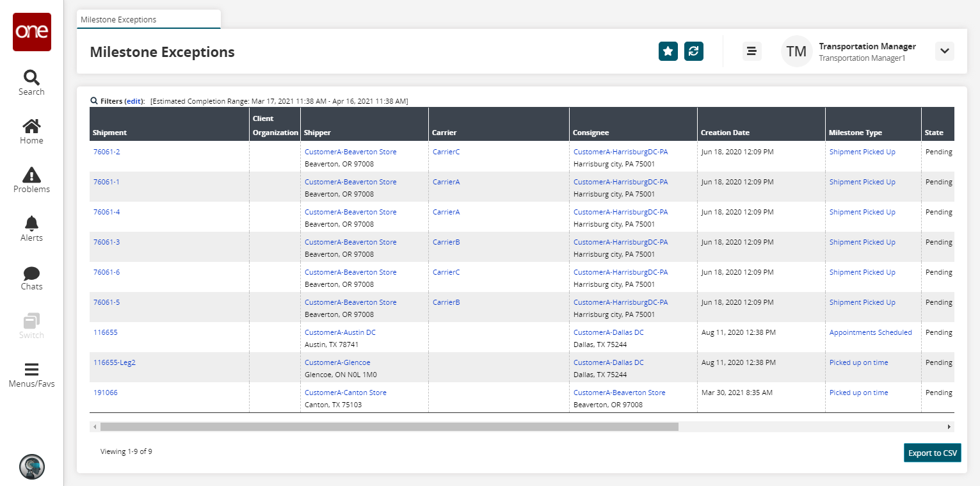Select the Milestone Exceptions tab
This screenshot has height=486, width=980.
(x=119, y=19)
